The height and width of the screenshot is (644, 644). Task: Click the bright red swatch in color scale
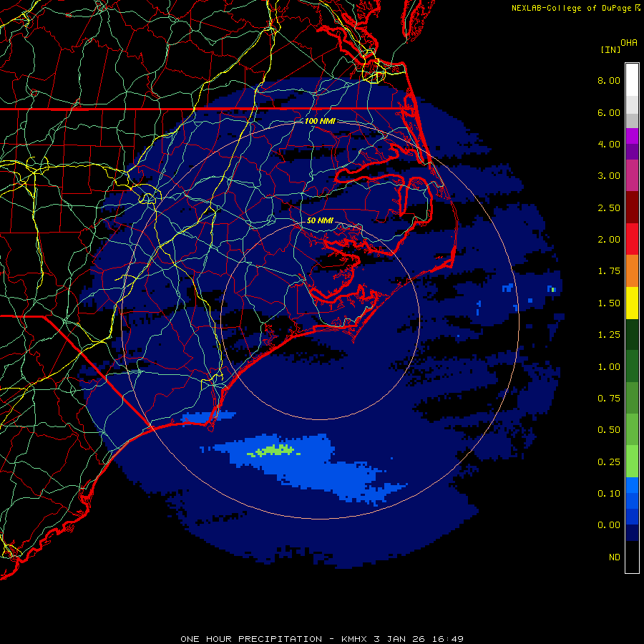[x=632, y=239]
